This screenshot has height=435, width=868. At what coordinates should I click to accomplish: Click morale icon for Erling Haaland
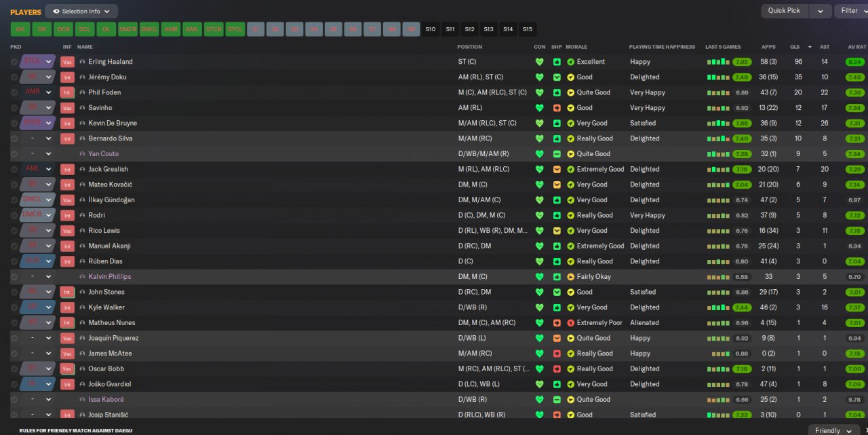point(570,62)
